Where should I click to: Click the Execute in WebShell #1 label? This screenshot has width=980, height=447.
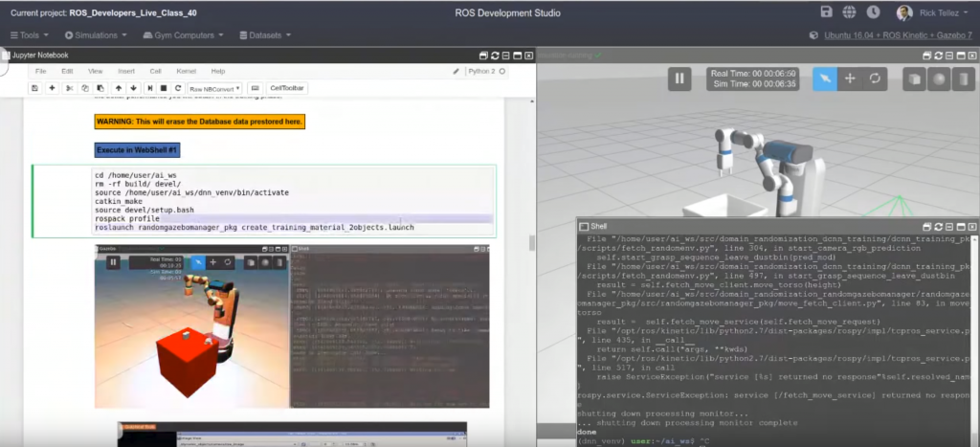(138, 150)
